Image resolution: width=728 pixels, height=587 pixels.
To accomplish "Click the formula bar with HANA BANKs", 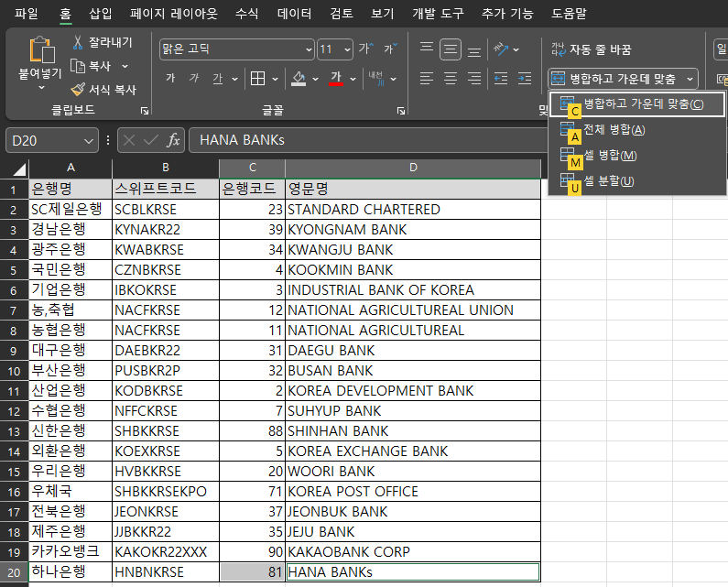I will tap(369, 140).
